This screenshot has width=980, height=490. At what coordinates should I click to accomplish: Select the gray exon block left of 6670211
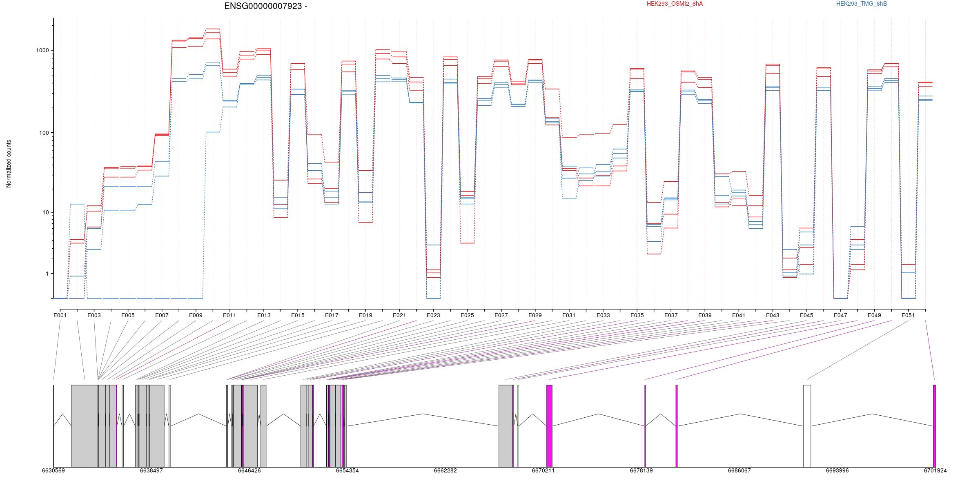[506, 426]
